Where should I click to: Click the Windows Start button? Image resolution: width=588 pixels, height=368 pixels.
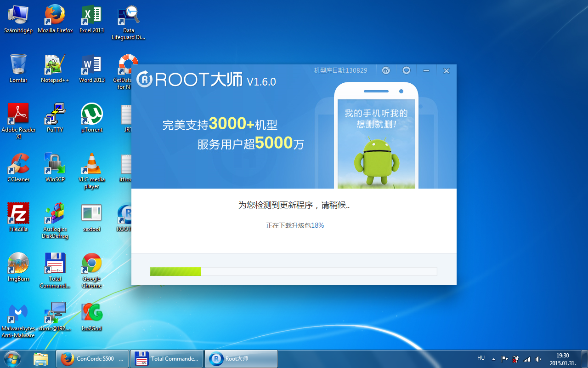tap(12, 358)
